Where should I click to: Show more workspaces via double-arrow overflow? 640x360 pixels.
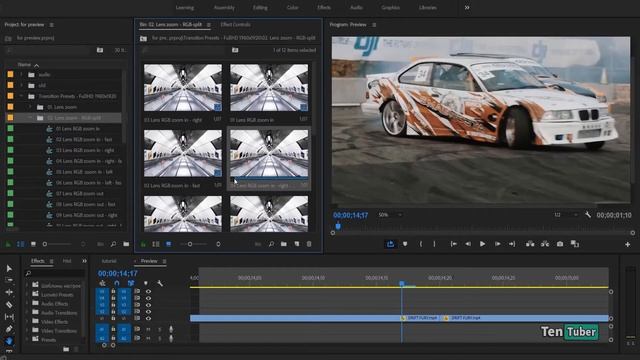(467, 7)
